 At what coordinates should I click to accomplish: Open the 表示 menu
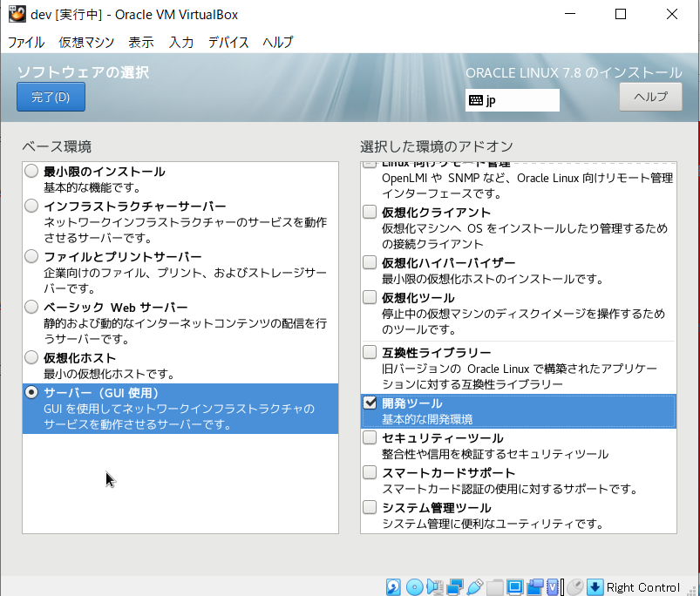pos(141,43)
